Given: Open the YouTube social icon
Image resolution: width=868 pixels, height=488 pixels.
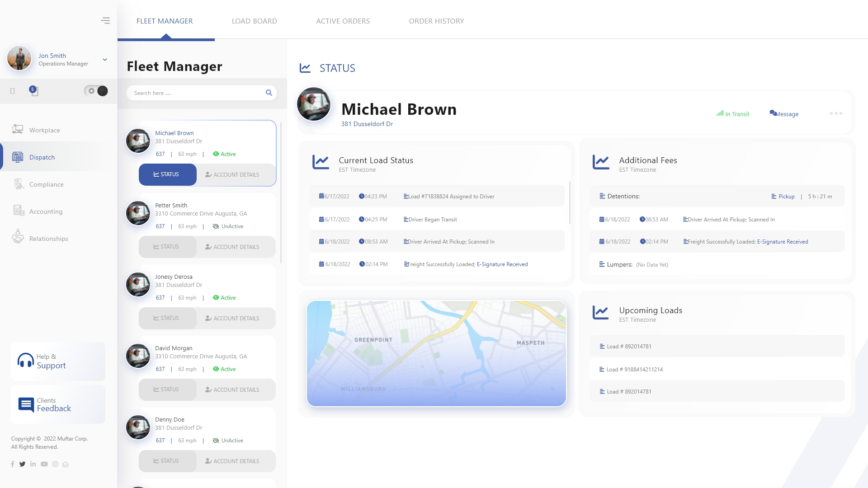Looking at the screenshot, I should [44, 464].
